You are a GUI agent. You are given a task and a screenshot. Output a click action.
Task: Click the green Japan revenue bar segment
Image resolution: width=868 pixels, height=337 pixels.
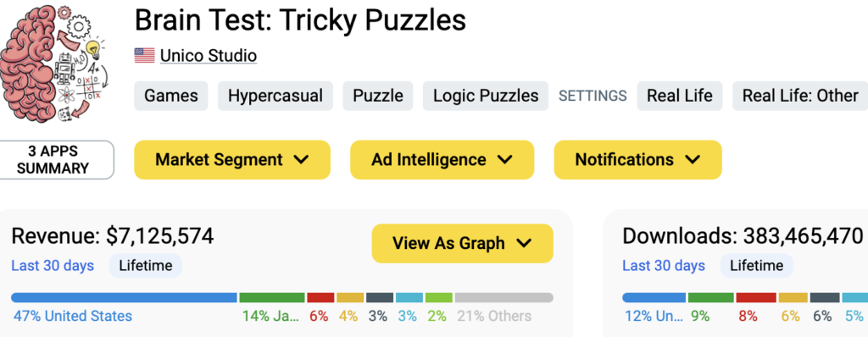[272, 298]
